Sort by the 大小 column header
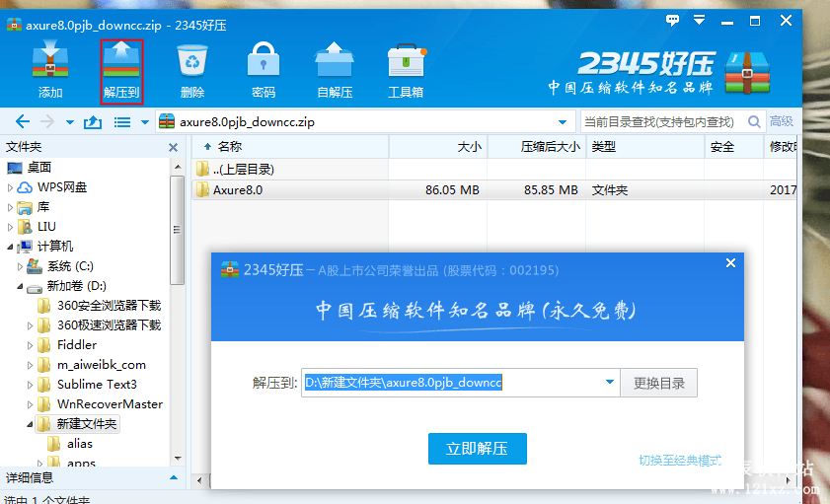830x504 pixels. click(438, 147)
